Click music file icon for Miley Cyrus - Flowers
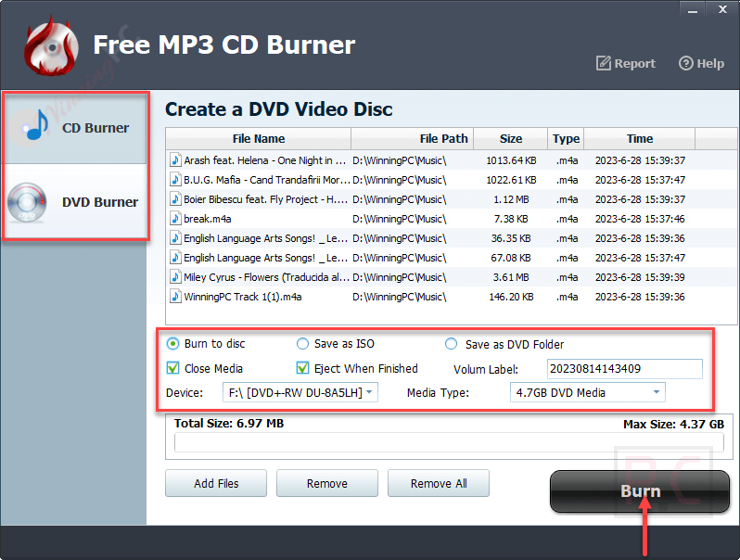 click(x=175, y=276)
